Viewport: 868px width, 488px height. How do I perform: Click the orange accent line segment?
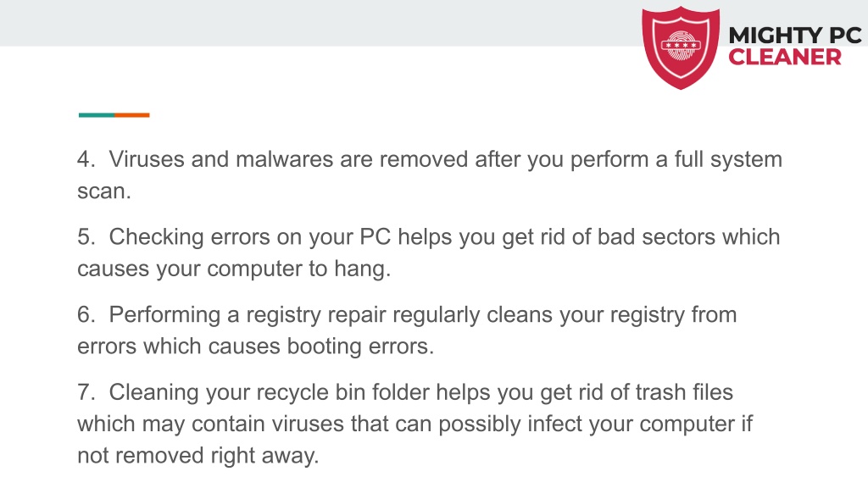point(132,115)
